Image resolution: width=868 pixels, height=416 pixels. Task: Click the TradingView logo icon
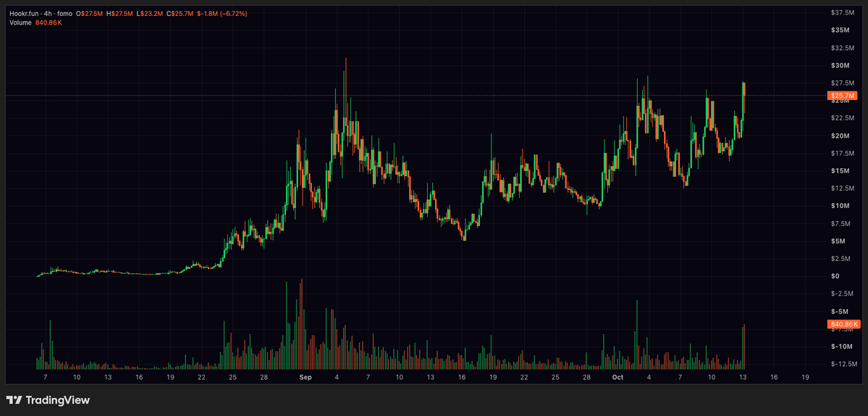(14, 400)
